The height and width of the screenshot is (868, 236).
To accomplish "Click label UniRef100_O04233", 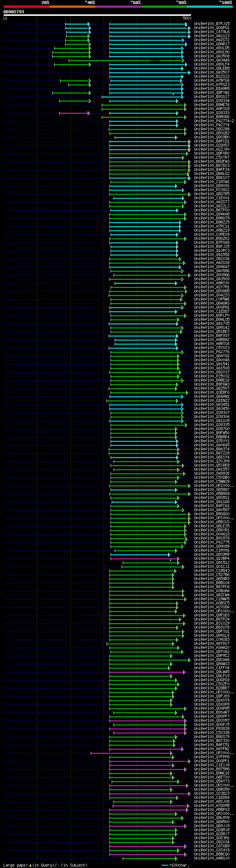I will 212,295.
